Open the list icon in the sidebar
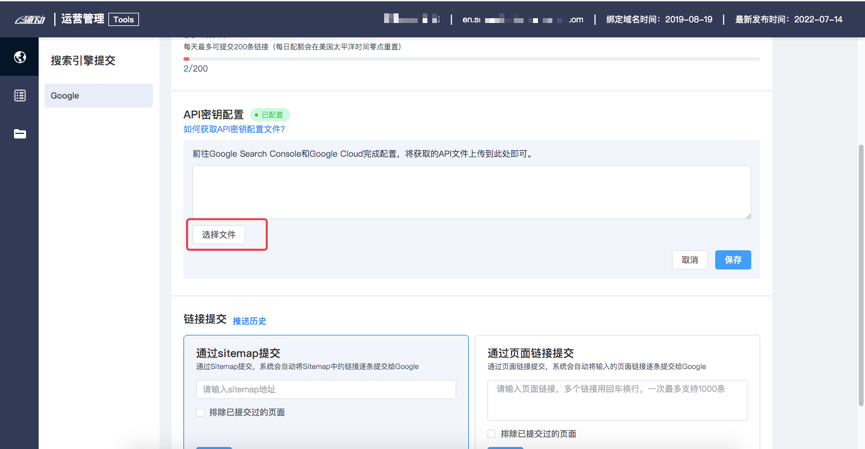The image size is (865, 449). coord(19,96)
